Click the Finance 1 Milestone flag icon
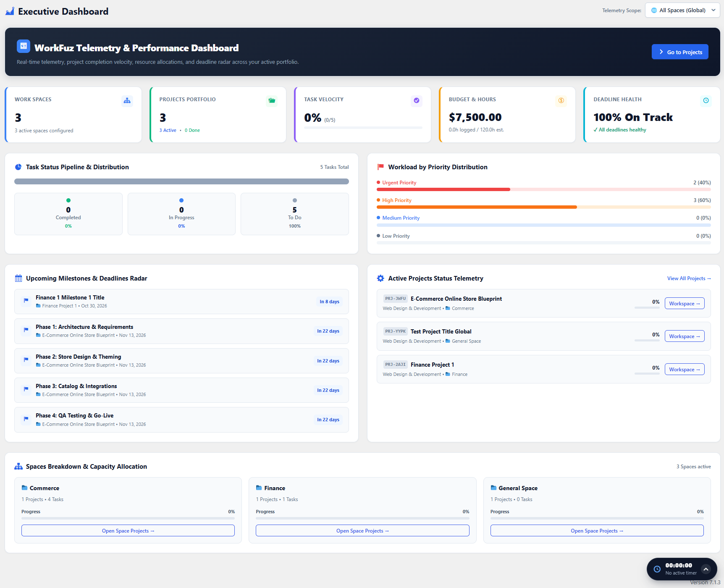 tap(26, 301)
